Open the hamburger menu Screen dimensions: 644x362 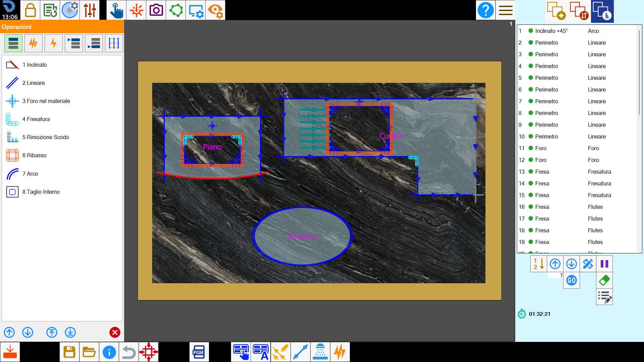click(505, 10)
